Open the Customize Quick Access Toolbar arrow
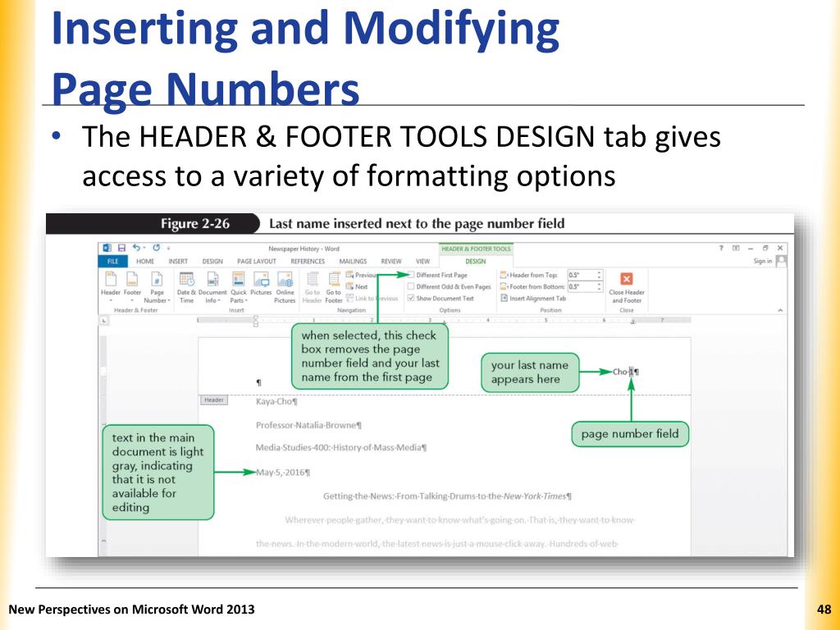Viewport: 840px width, 630px height. [x=168, y=248]
